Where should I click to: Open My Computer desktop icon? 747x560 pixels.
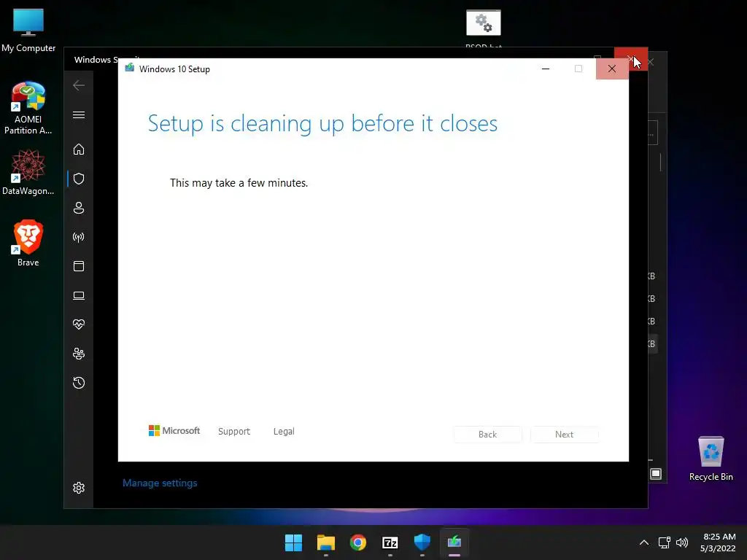28,30
